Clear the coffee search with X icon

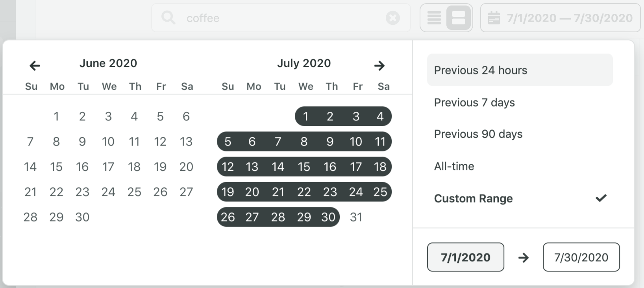pyautogui.click(x=392, y=18)
